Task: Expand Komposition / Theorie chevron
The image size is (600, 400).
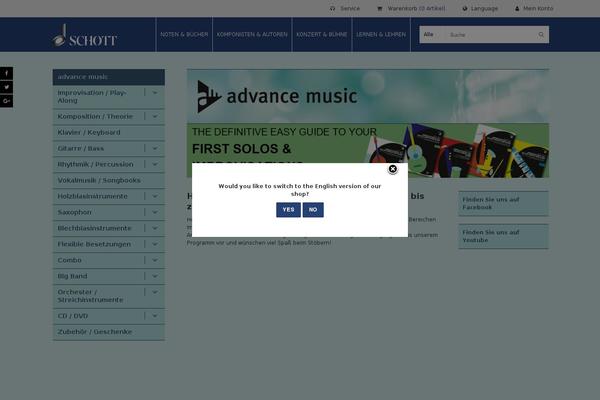Action: point(155,116)
